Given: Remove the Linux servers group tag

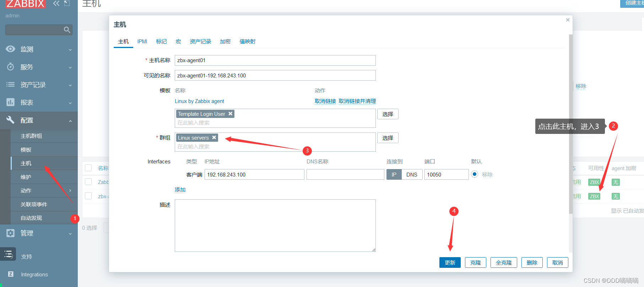Looking at the screenshot, I should point(214,137).
